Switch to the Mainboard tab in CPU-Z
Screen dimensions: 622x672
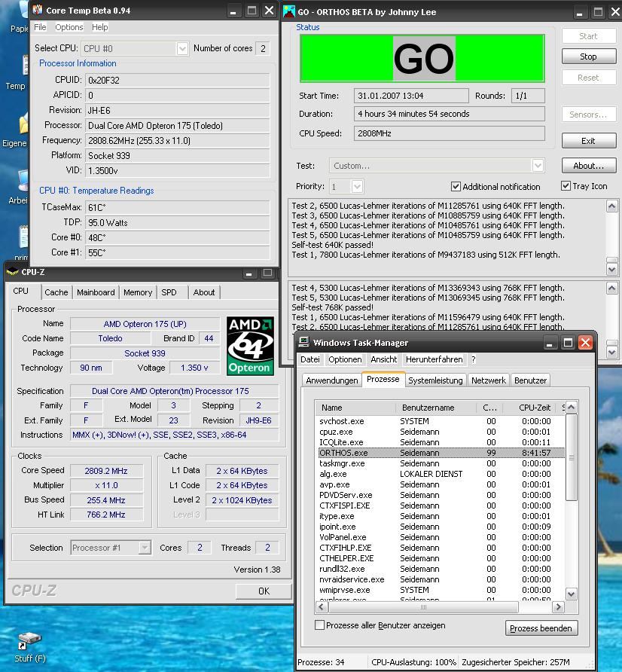(x=96, y=292)
